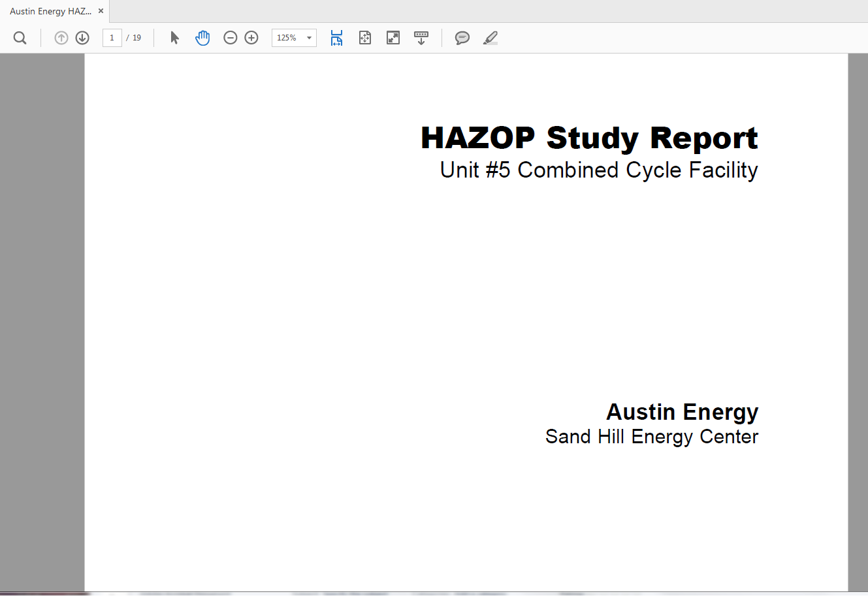Switch to full screen mode
The width and height of the screenshot is (868, 596).
pos(393,38)
